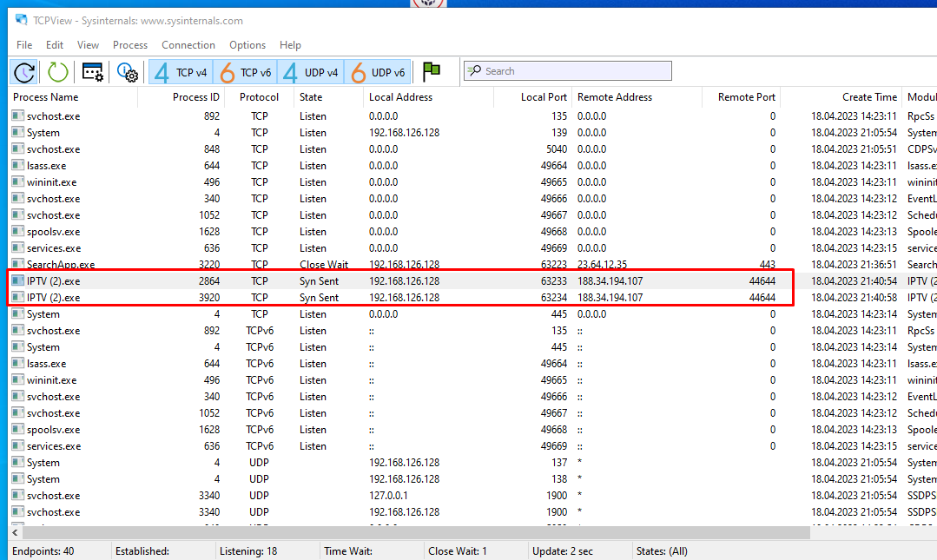The height and width of the screenshot is (560, 937).
Task: Click the magnifier icon in the search box
Action: [x=475, y=71]
